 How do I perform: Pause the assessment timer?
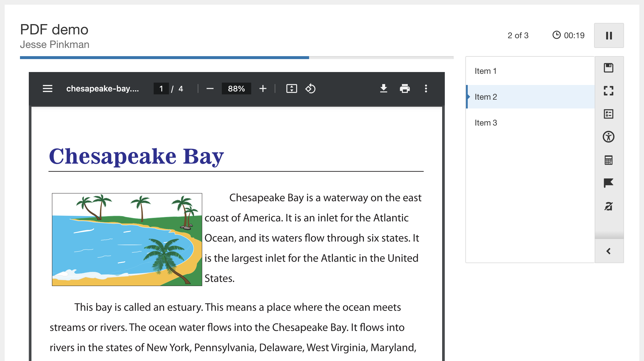[609, 36]
